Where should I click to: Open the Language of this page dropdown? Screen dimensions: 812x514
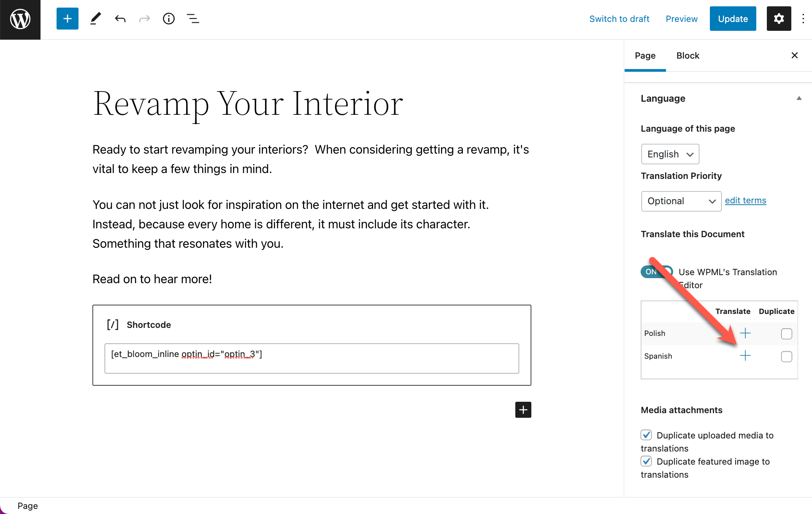670,154
